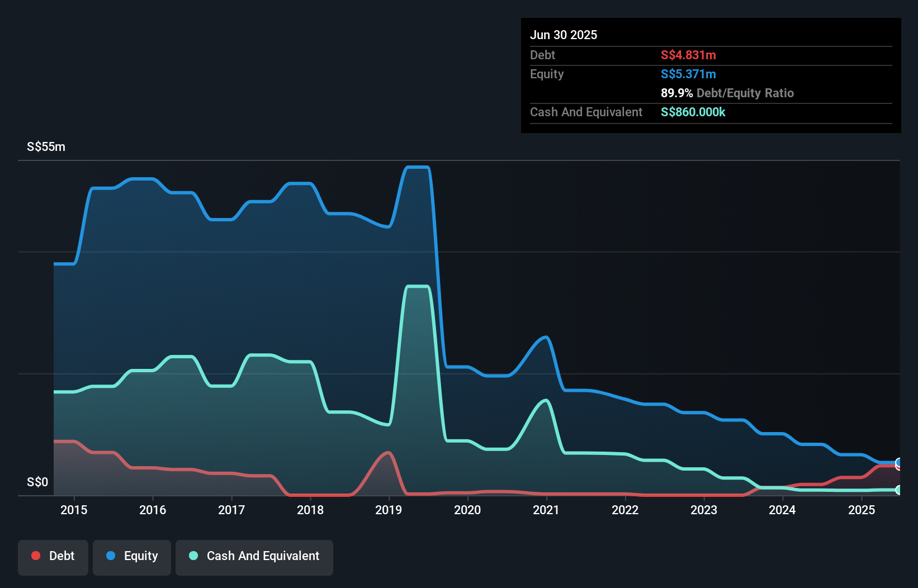Open the Cash And Equivalent detail row
This screenshot has height=588, width=918.
click(x=585, y=112)
